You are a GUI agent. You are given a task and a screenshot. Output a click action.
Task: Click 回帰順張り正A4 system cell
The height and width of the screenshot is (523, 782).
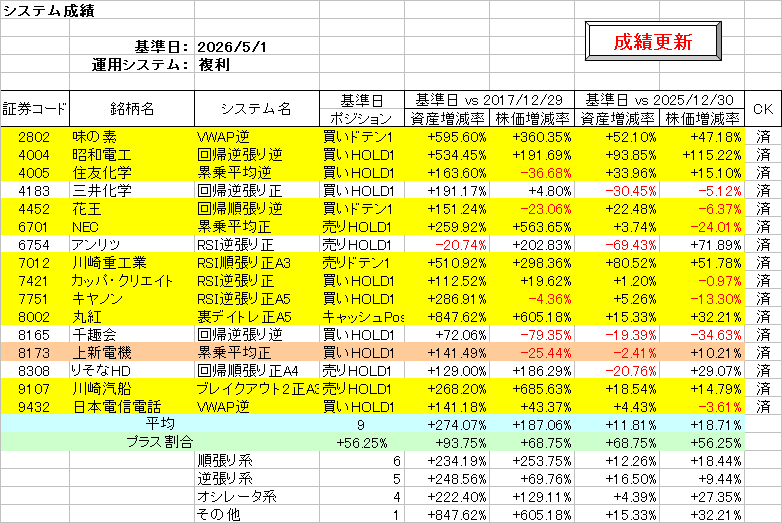248,370
